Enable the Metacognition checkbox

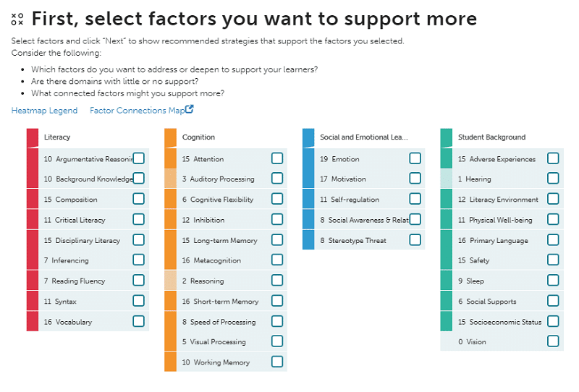pos(277,260)
